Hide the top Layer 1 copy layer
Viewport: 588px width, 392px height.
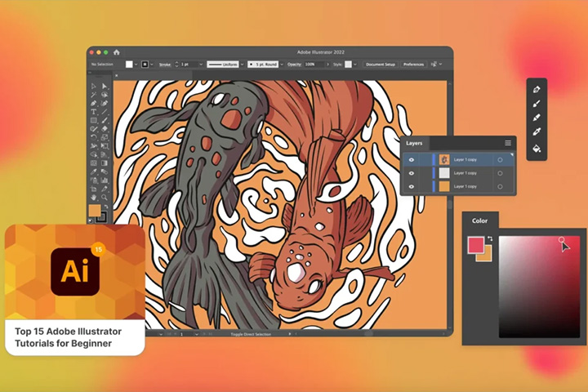click(x=412, y=160)
